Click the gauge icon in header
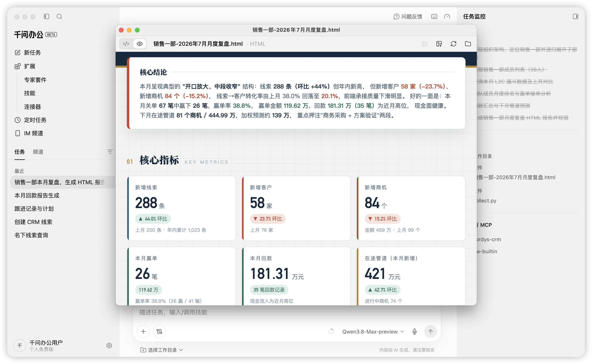Viewport: 592px width, 364px height. tap(447, 16)
